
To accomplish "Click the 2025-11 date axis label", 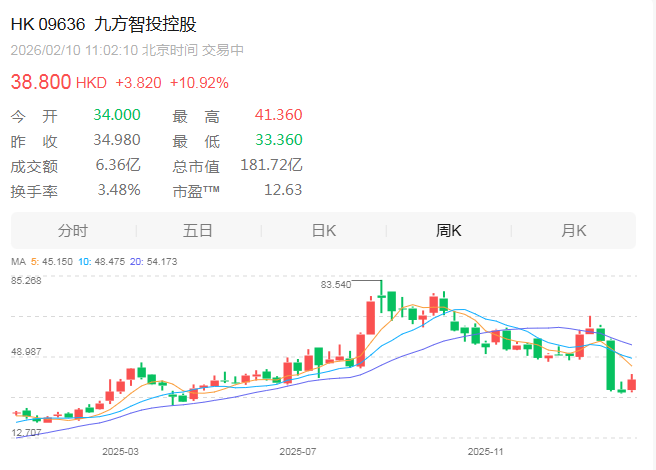I will pos(485,452).
